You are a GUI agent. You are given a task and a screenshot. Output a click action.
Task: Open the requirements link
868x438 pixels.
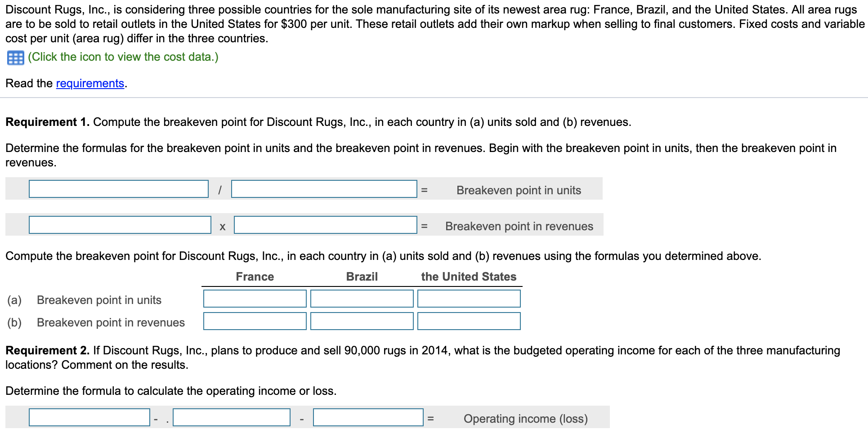click(89, 83)
